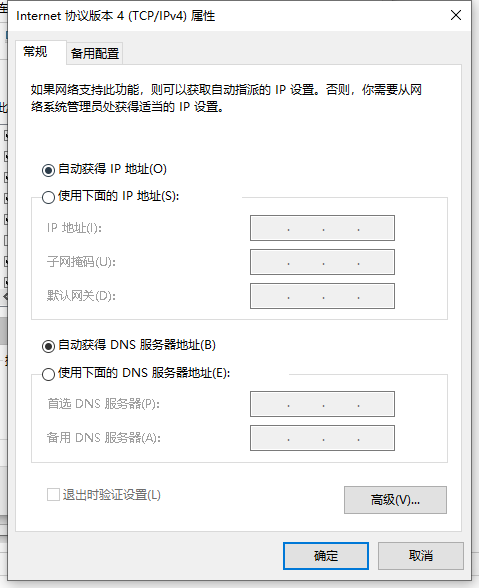
Task: Confirm with the 确定 button
Action: point(326,556)
